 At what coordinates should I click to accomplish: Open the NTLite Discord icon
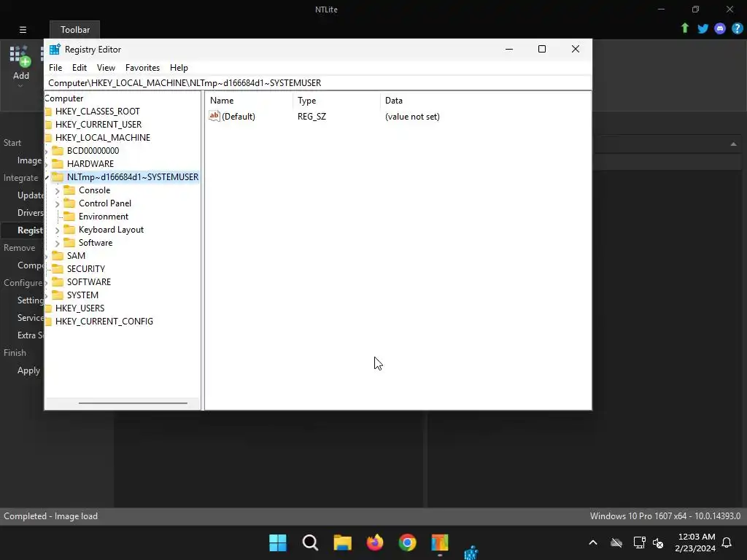(720, 28)
